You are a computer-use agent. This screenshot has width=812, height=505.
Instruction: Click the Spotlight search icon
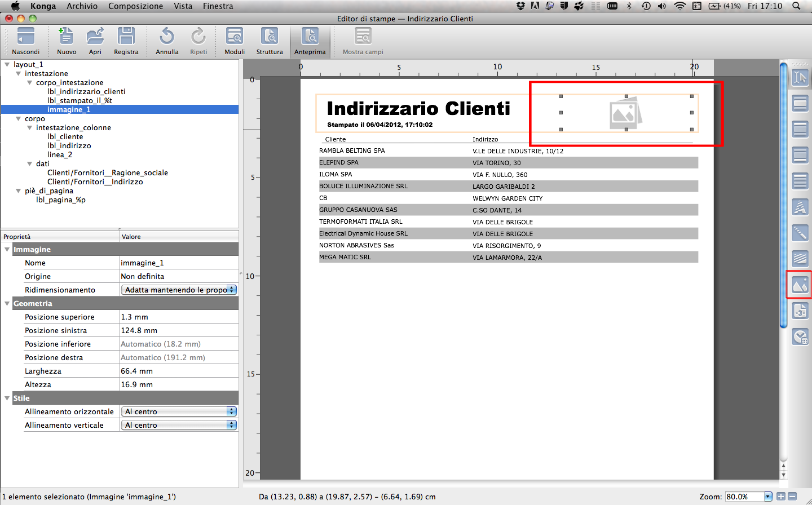796,6
